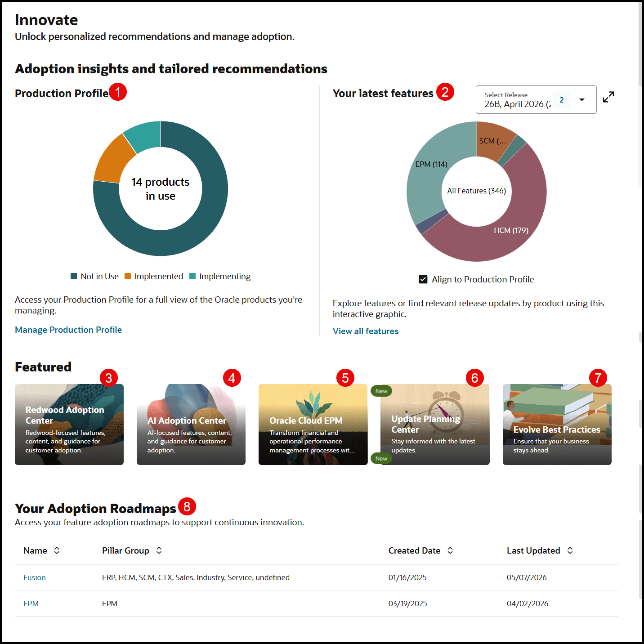The image size is (644, 644).
Task: Select the EPM (114) chart segment
Action: click(x=431, y=164)
